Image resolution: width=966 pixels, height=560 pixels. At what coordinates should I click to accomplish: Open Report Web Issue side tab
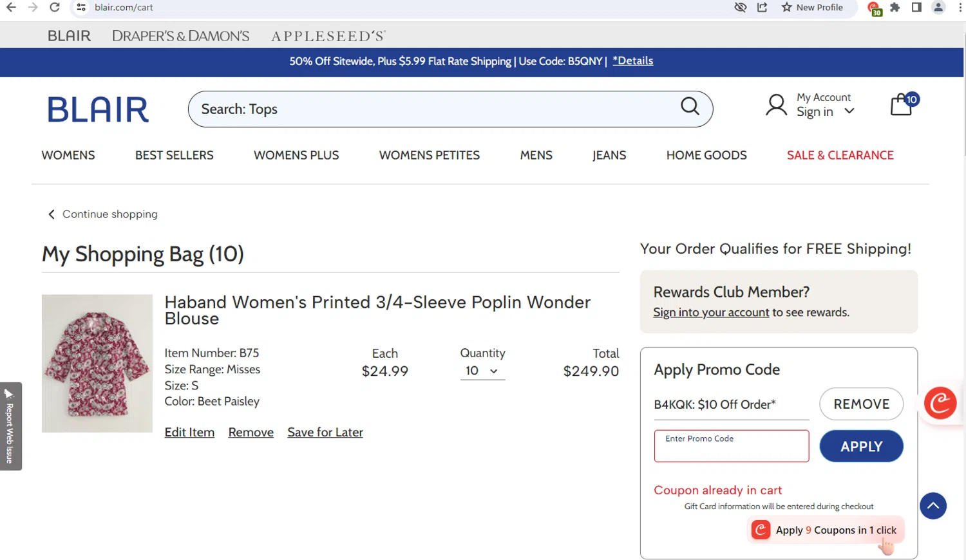pyautogui.click(x=10, y=426)
